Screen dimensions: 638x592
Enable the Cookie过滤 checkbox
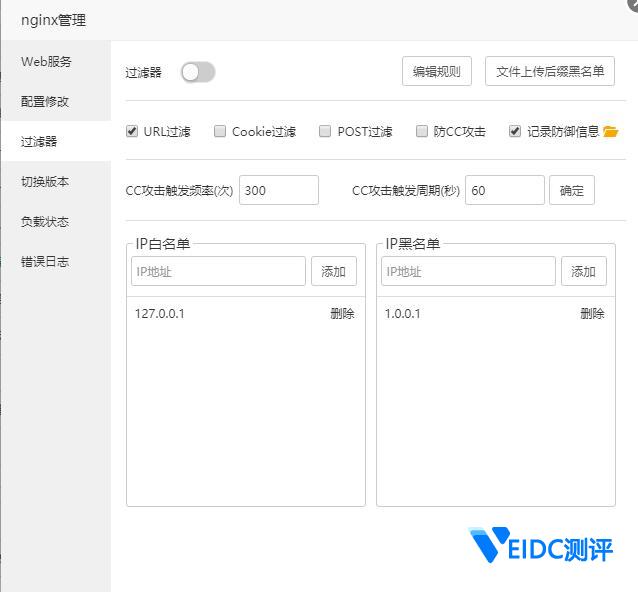220,131
